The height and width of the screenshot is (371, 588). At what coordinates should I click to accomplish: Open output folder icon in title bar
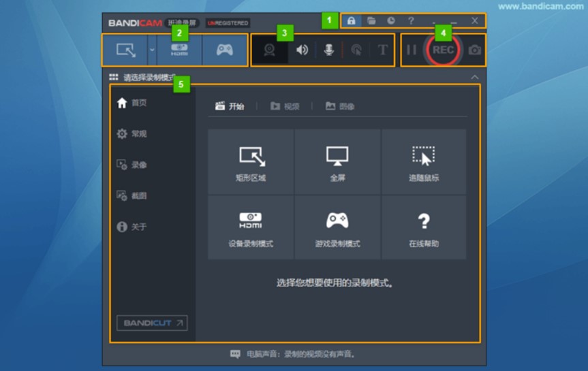point(371,20)
